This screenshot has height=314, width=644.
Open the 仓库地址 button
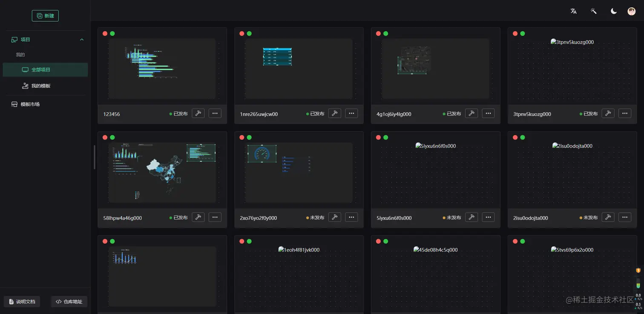(x=69, y=302)
